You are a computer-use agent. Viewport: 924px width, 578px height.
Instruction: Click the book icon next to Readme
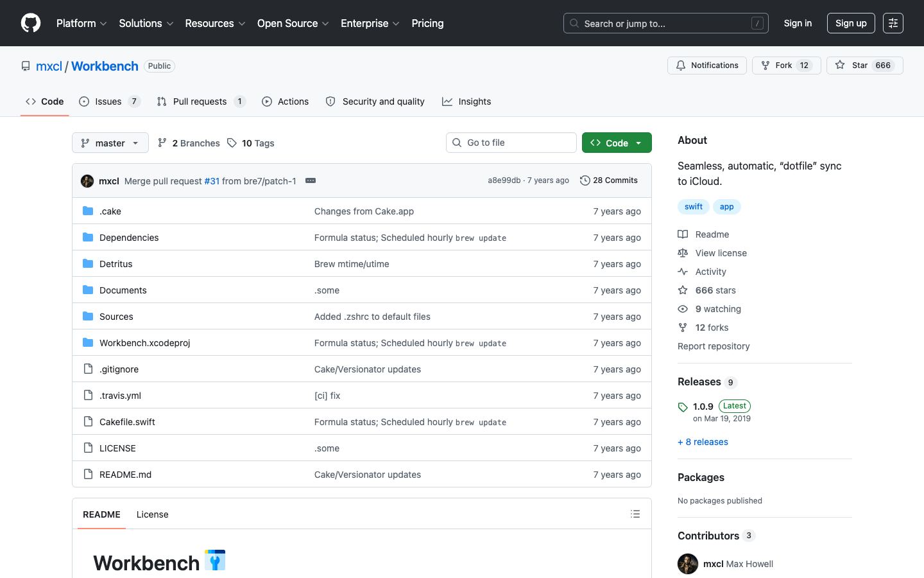(x=683, y=234)
